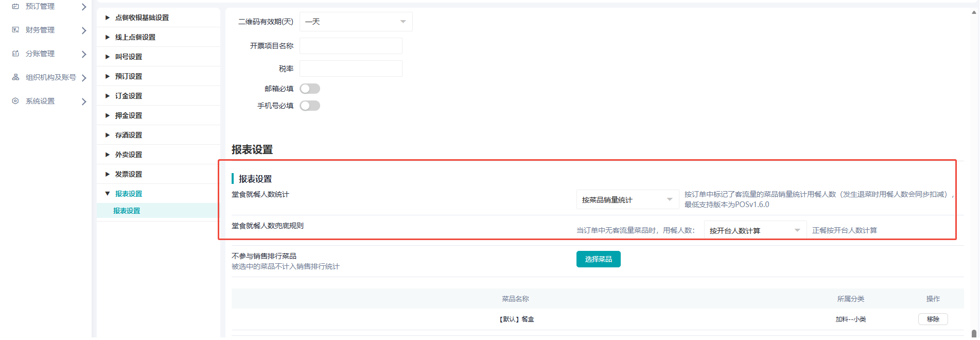The image size is (980, 340).
Task: Select the 报表设置 sub-item under 报表设置
Action: point(159,211)
